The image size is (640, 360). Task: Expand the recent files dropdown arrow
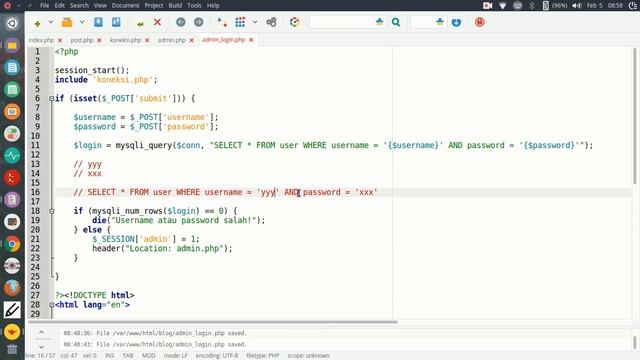coord(82,22)
